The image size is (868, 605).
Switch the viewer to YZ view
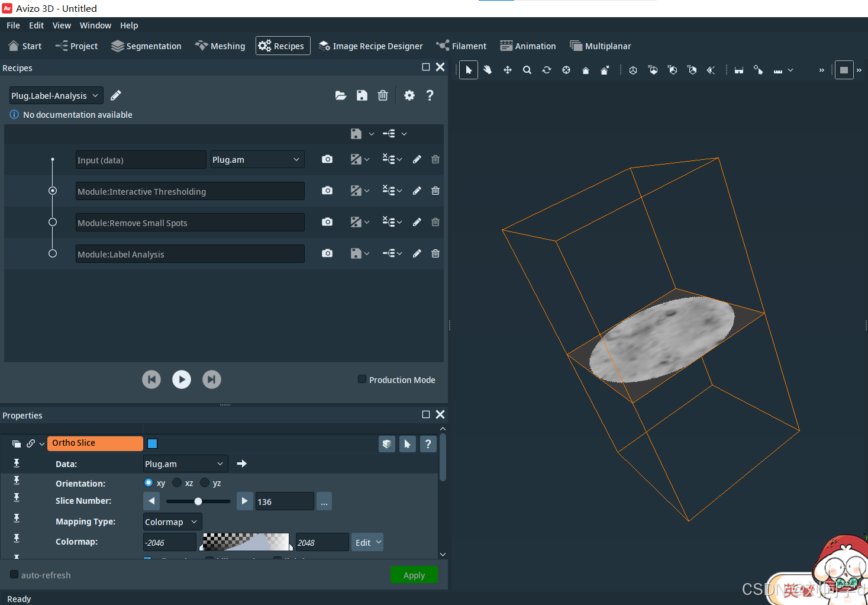692,70
